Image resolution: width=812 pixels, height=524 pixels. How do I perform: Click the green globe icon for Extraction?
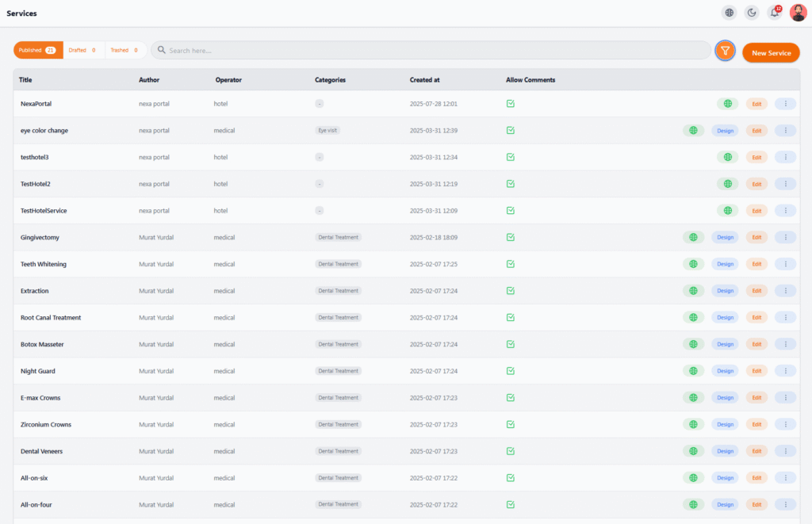click(693, 291)
